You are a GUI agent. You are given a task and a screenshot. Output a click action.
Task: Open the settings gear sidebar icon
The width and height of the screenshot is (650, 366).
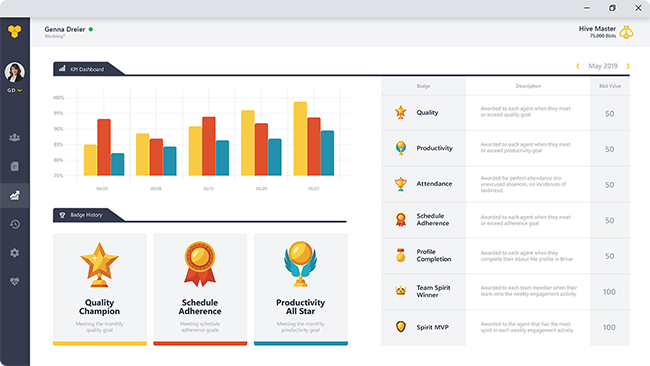(x=15, y=253)
